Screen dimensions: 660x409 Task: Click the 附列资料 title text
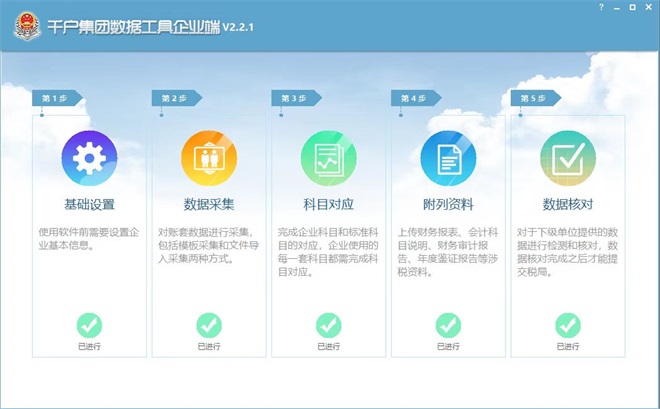[x=448, y=205]
